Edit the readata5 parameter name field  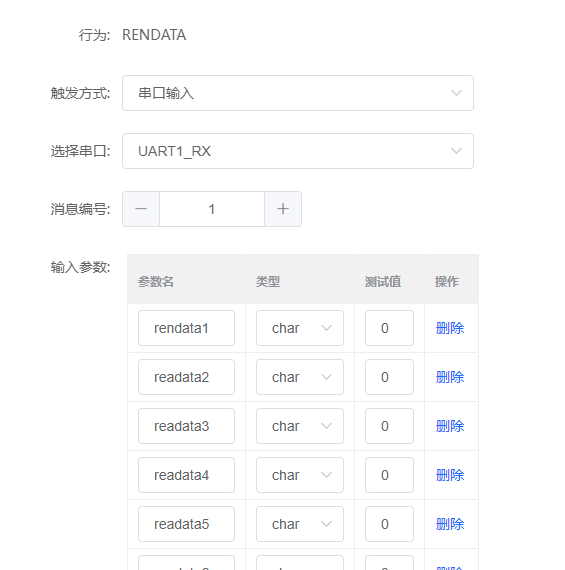tap(187, 524)
